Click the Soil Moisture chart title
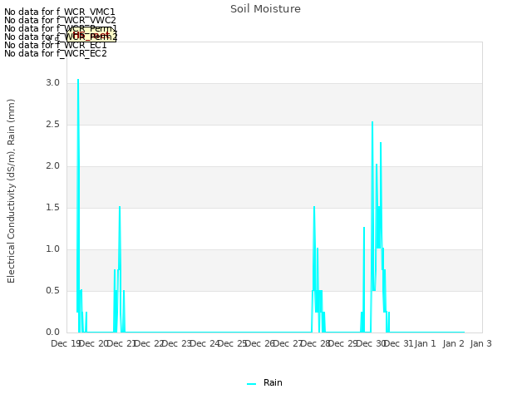Viewport: 532px width, 399px height. point(265,9)
